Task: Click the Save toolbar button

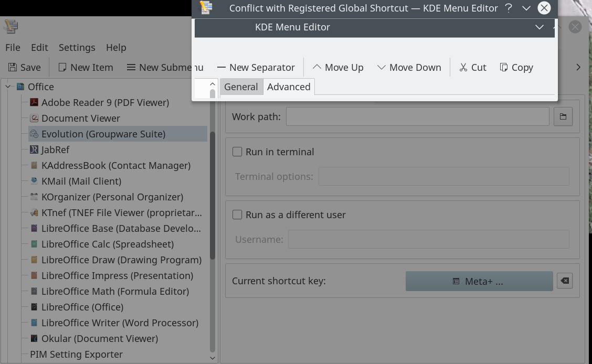Action: 25,67
